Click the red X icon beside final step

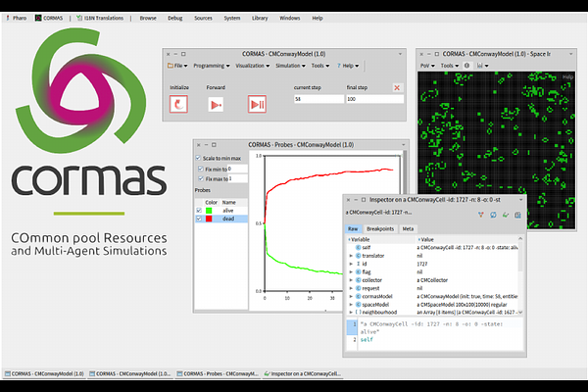tap(397, 88)
